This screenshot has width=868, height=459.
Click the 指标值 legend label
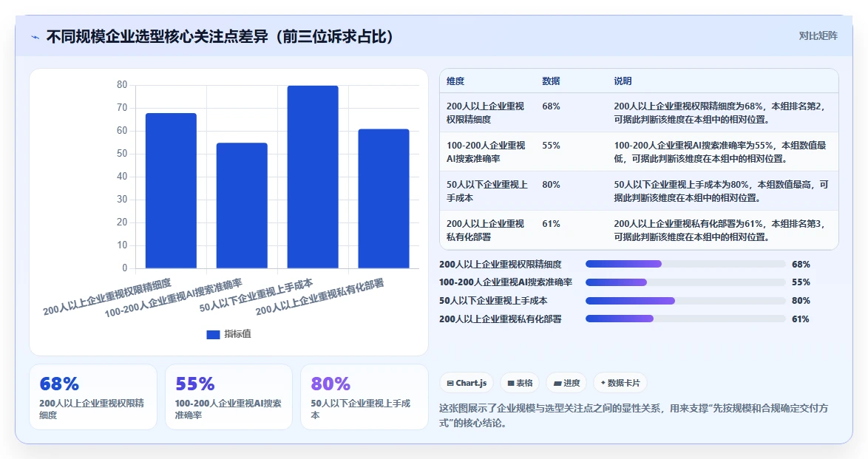(x=237, y=334)
